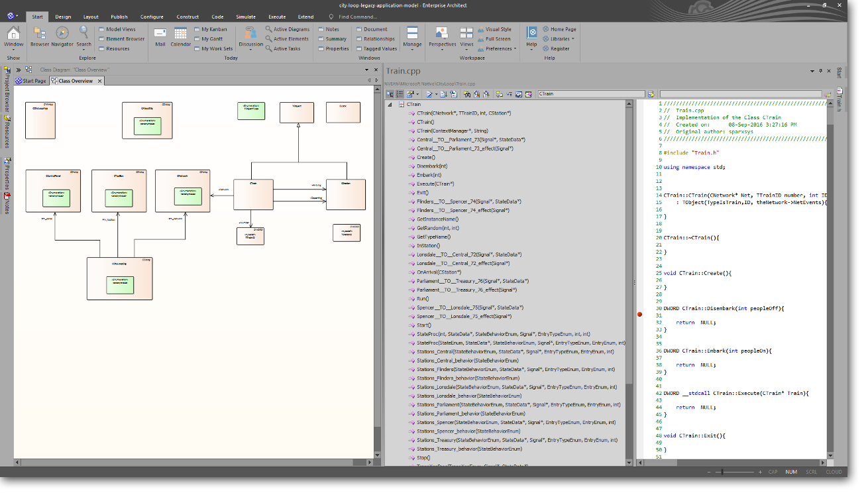Click the Manage windows icon
This screenshot has width=868, height=497.
(412, 36)
